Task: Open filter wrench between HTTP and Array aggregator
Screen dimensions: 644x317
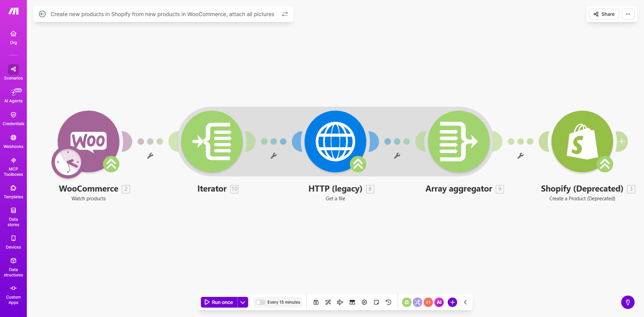Action: (x=397, y=156)
